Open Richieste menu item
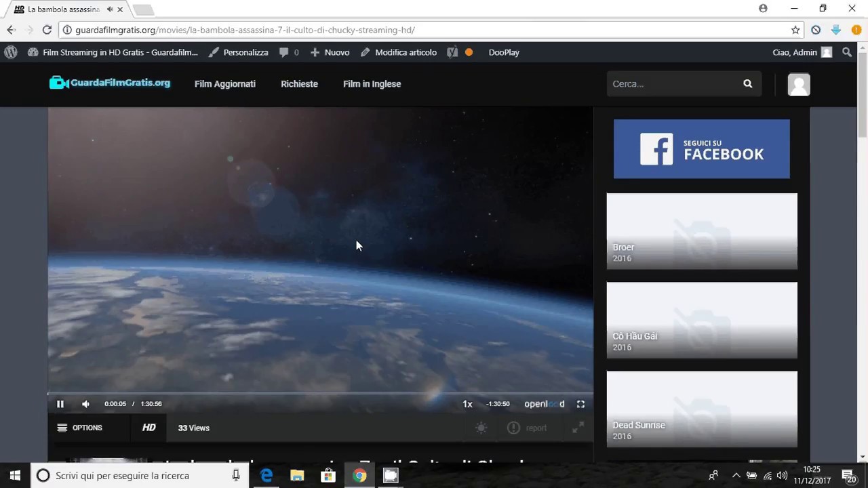Screen dimensions: 868x488 [x=299, y=84]
